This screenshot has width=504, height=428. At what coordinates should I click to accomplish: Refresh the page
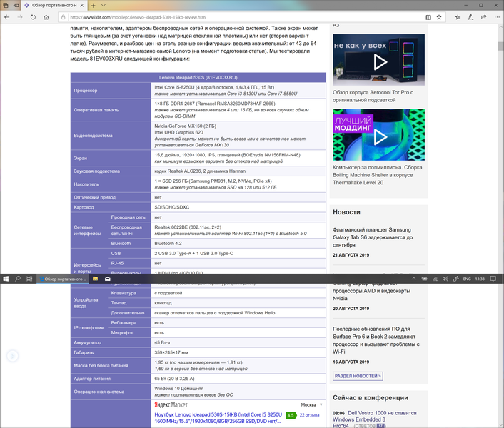click(x=33, y=17)
